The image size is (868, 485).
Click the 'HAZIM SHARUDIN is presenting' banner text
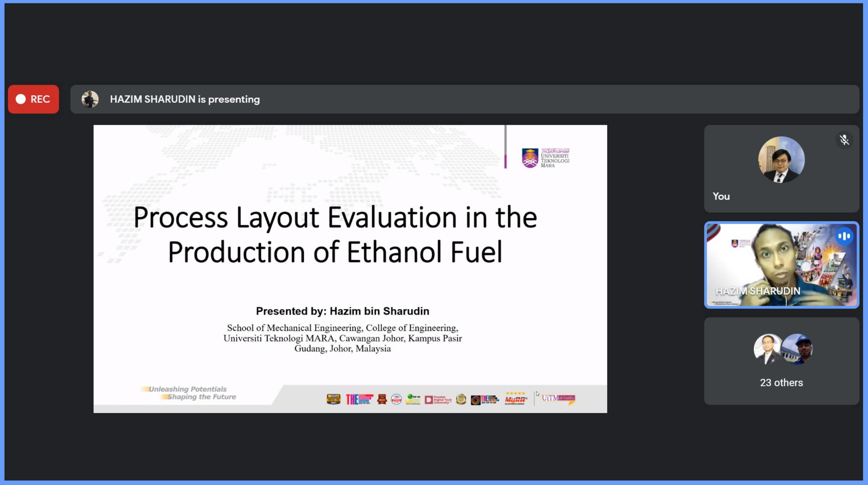[185, 99]
